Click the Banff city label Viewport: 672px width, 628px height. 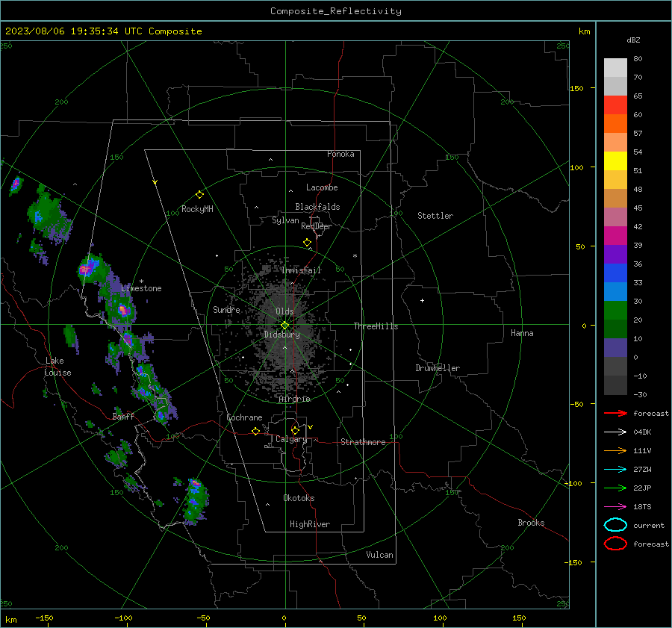click(x=123, y=416)
